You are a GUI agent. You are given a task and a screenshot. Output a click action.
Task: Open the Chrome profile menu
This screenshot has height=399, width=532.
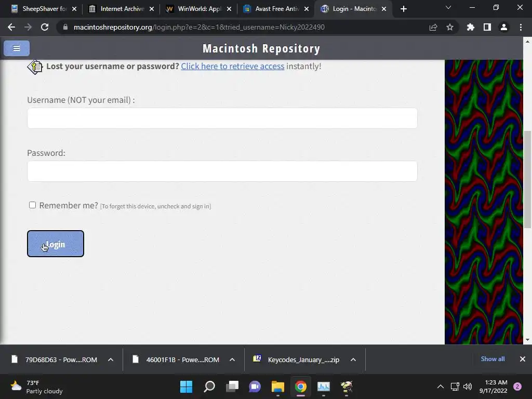pyautogui.click(x=504, y=27)
